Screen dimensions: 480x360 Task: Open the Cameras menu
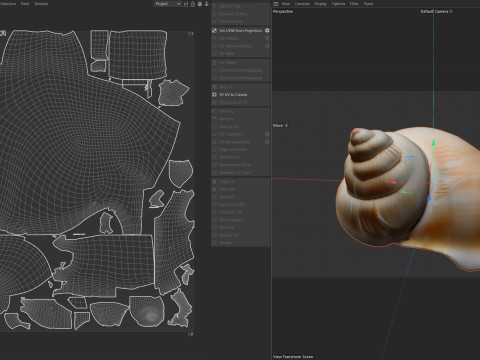[302, 4]
